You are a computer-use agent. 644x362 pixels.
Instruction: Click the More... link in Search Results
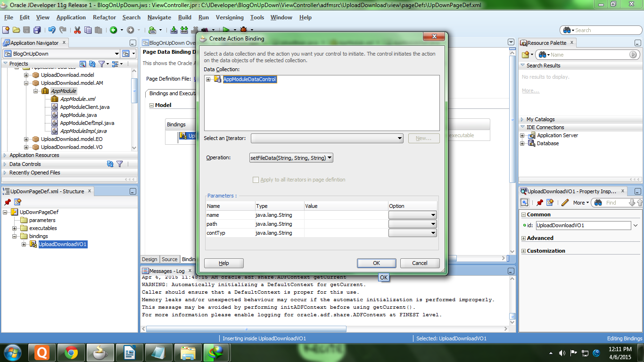pos(530,90)
